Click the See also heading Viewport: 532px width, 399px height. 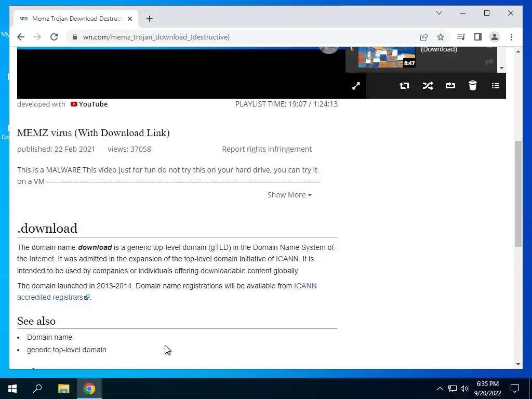(36, 321)
